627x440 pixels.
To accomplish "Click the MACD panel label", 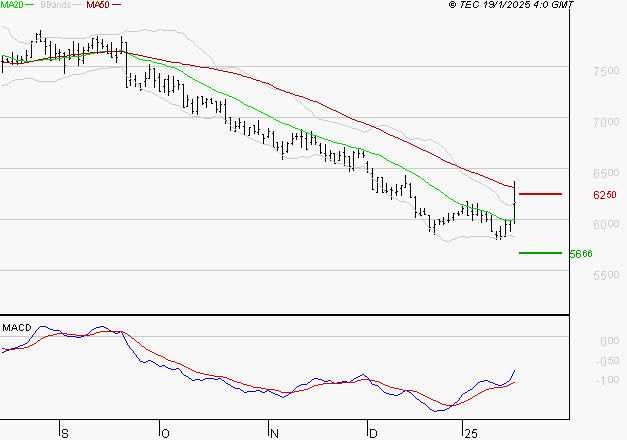I will pos(17,328).
